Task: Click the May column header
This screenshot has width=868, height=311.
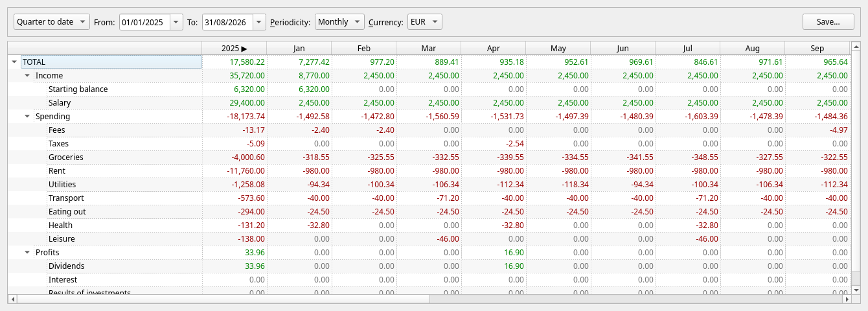Action: click(x=558, y=48)
